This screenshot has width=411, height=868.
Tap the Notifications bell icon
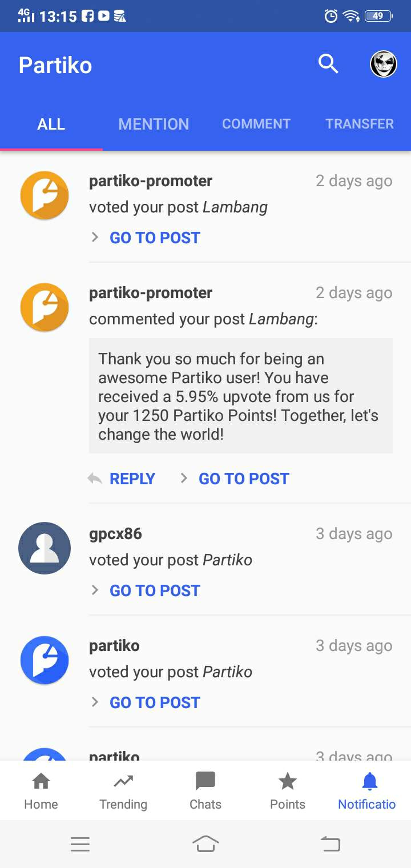coord(370,781)
